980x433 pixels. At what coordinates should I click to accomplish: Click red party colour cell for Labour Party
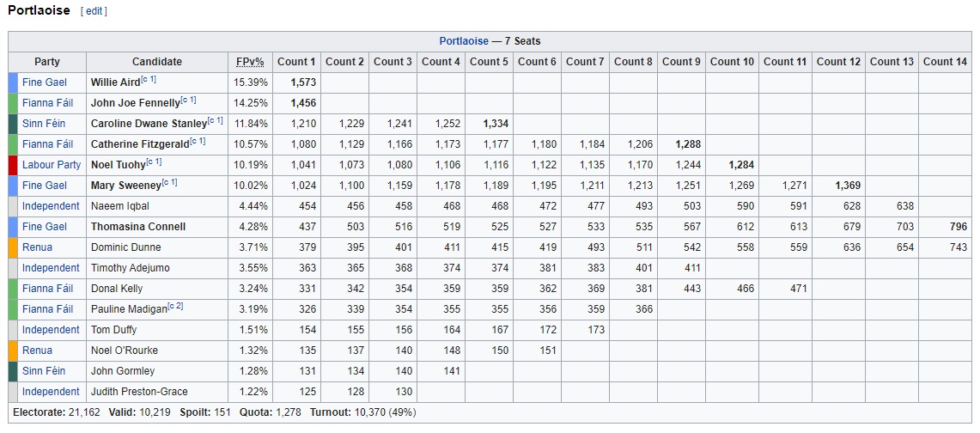[13, 165]
